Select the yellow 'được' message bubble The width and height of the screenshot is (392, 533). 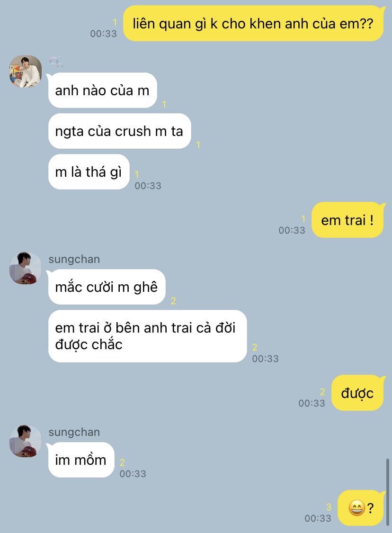[358, 393]
